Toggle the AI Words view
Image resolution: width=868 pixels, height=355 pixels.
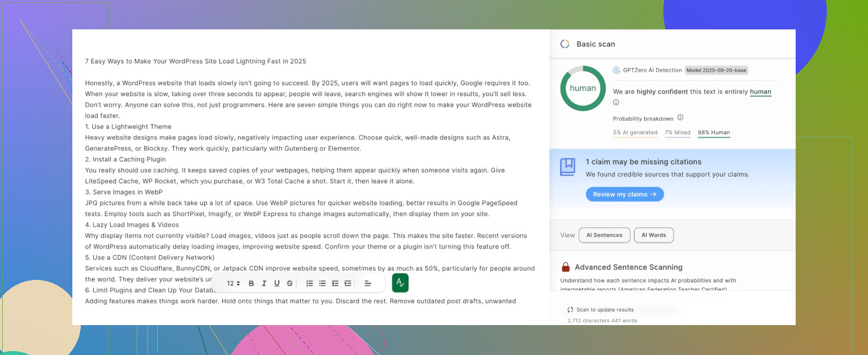click(653, 235)
